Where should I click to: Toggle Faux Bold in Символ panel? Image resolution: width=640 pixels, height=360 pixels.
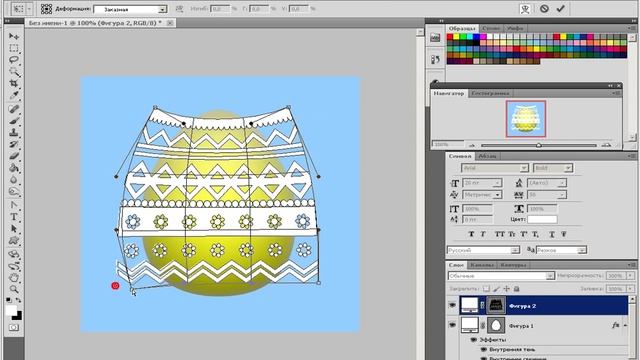pyautogui.click(x=471, y=234)
